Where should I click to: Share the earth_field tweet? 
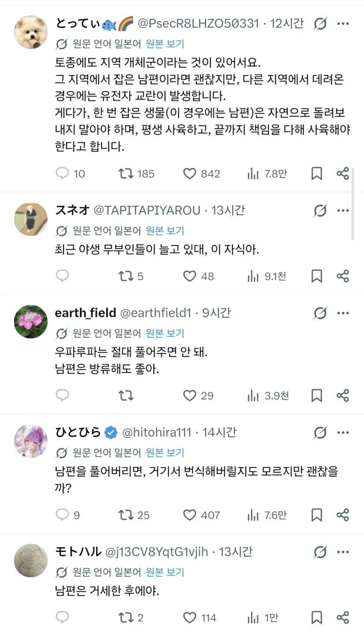coord(342,396)
